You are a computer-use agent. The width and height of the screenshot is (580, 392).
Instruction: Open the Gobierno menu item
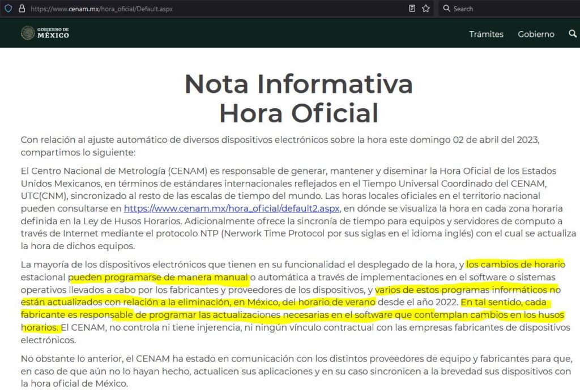pos(536,34)
